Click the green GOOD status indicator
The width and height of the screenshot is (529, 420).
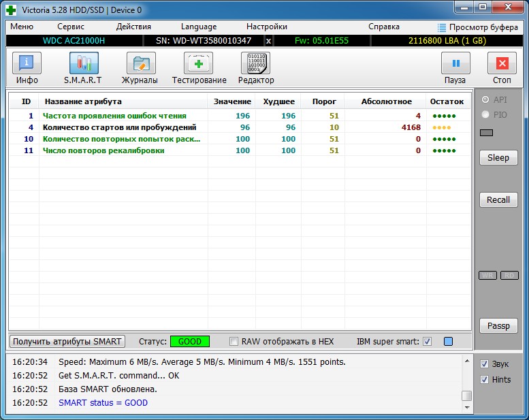pos(189,342)
